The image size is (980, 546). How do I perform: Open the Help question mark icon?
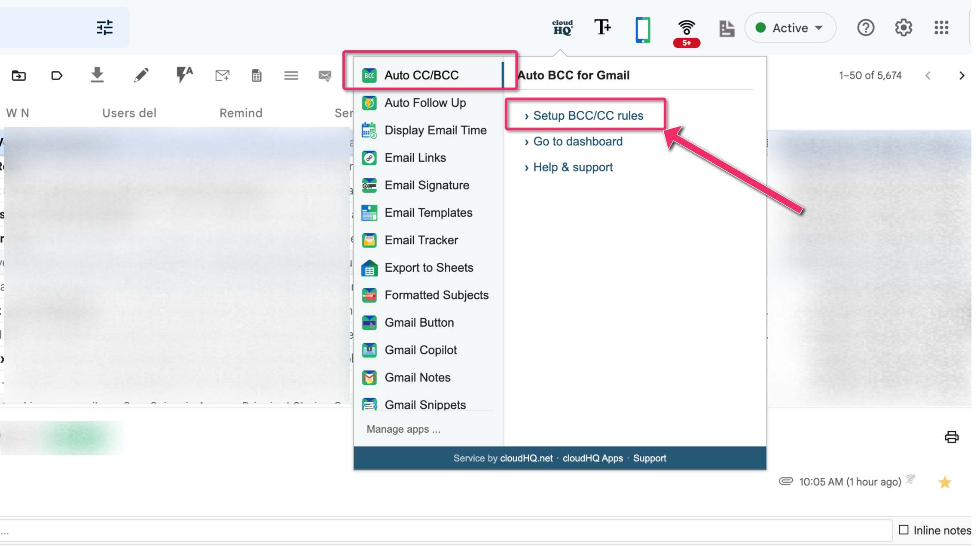pyautogui.click(x=865, y=28)
